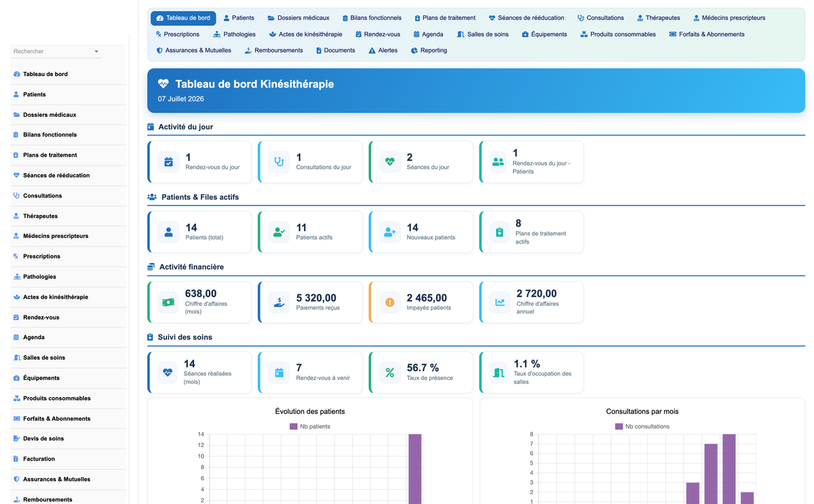
Task: Select the Consultations top tab
Action: pyautogui.click(x=600, y=18)
